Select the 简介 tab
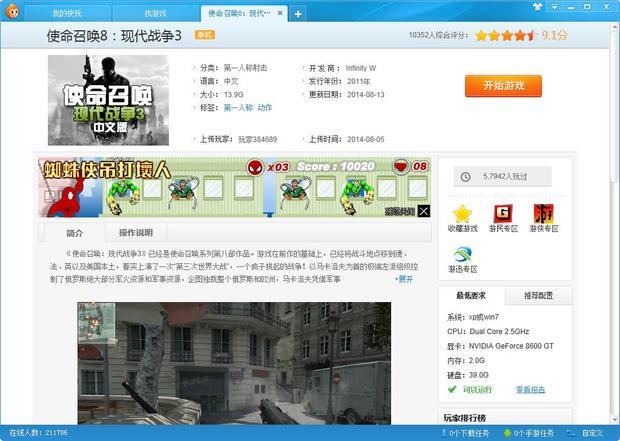 tap(74, 233)
